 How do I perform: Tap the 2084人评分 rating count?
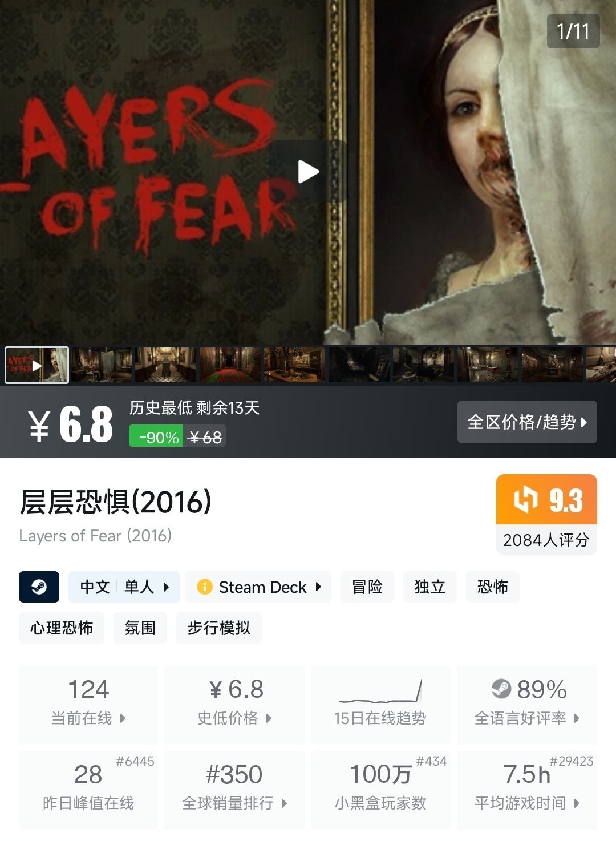click(546, 540)
